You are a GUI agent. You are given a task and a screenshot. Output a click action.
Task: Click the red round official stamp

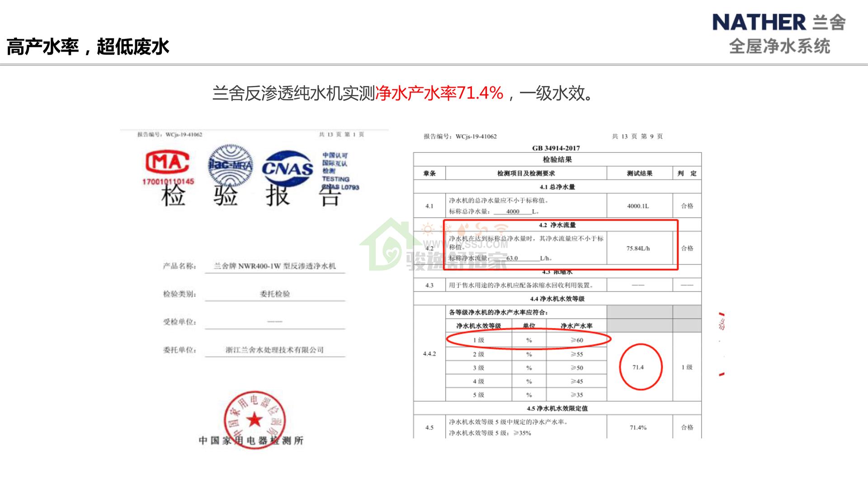[x=255, y=420]
